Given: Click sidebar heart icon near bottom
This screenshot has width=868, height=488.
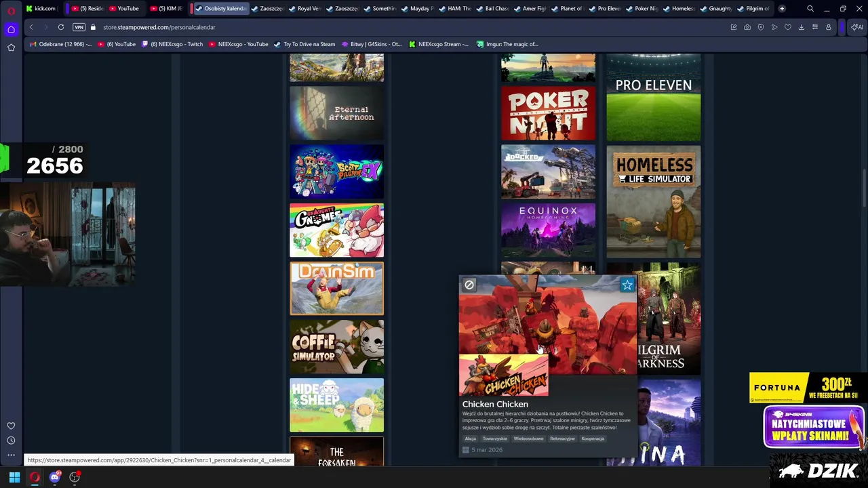Looking at the screenshot, I should (x=11, y=426).
